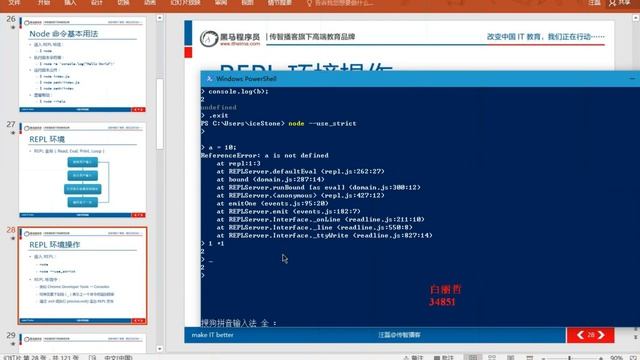Open the 插入 (Insert) ribbon tab
Screen dimensions: 640x360
point(70,2)
